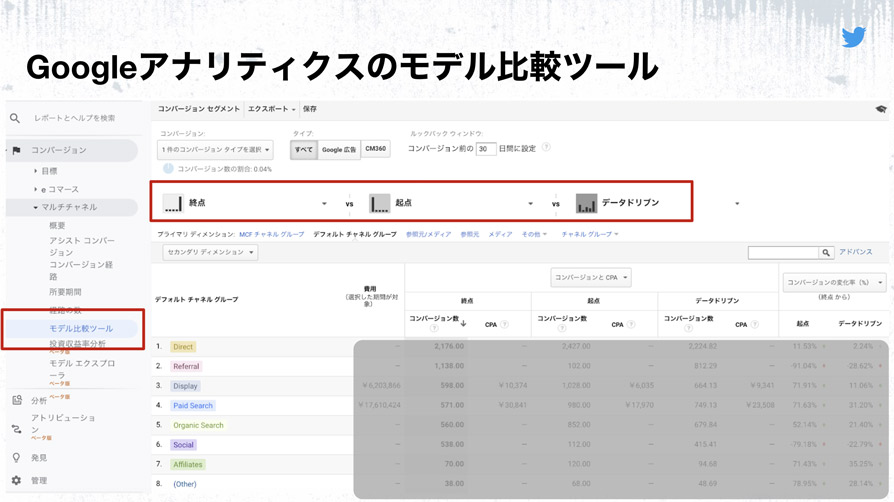
Task: Open the conversion type selection dropdown
Action: coord(215,149)
